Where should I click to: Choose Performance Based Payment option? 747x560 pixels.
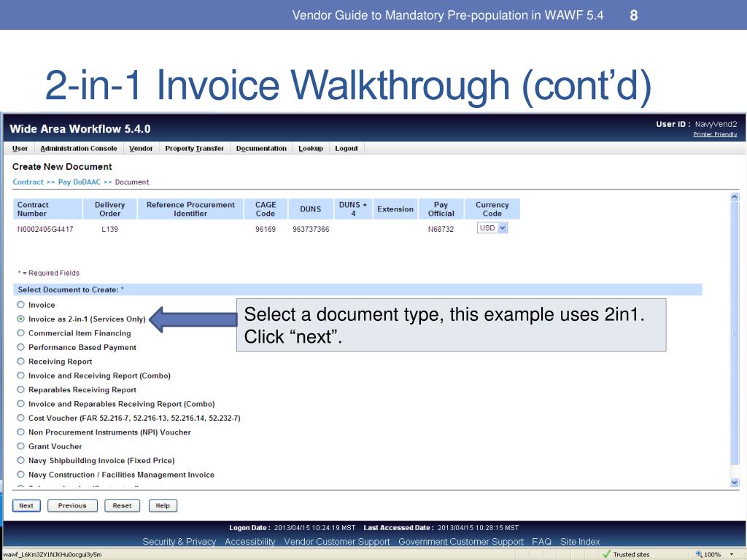click(20, 347)
